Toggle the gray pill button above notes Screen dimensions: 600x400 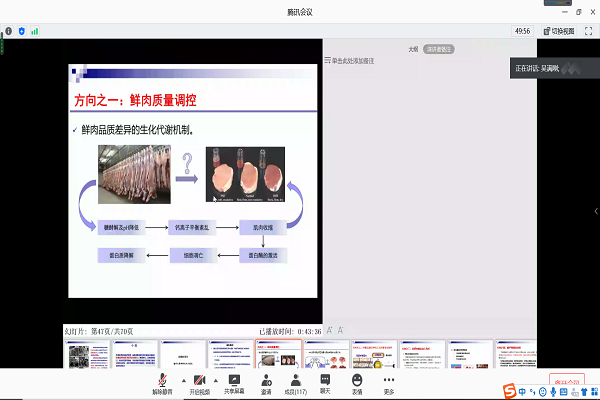point(439,48)
